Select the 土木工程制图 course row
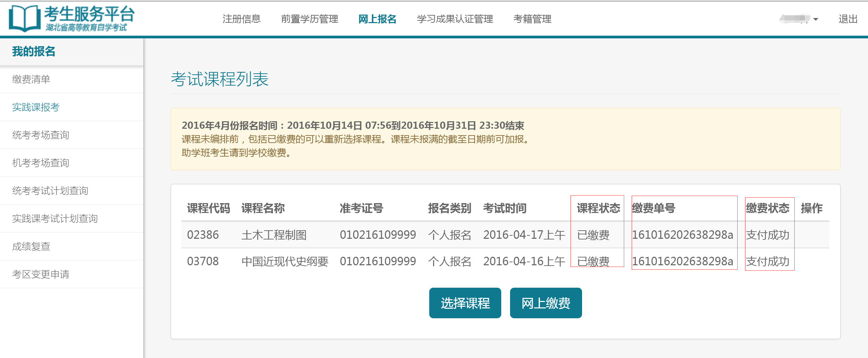This screenshot has width=868, height=358. (274, 235)
